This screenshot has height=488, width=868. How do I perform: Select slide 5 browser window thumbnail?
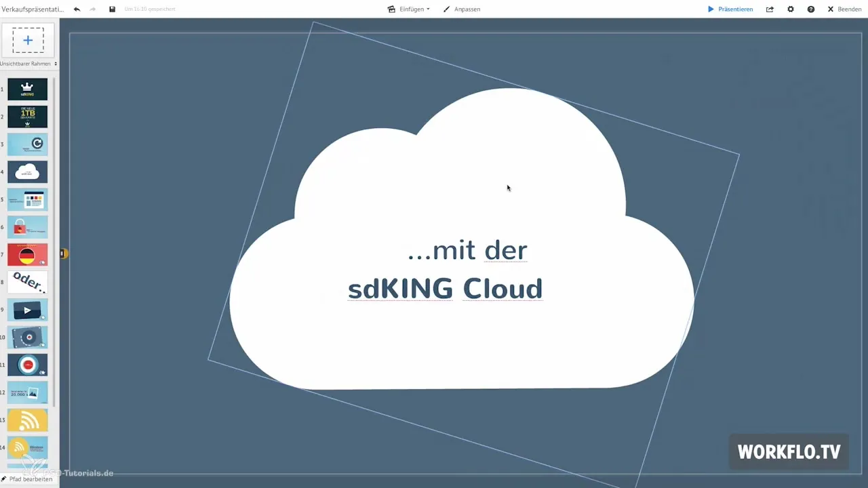tap(28, 199)
